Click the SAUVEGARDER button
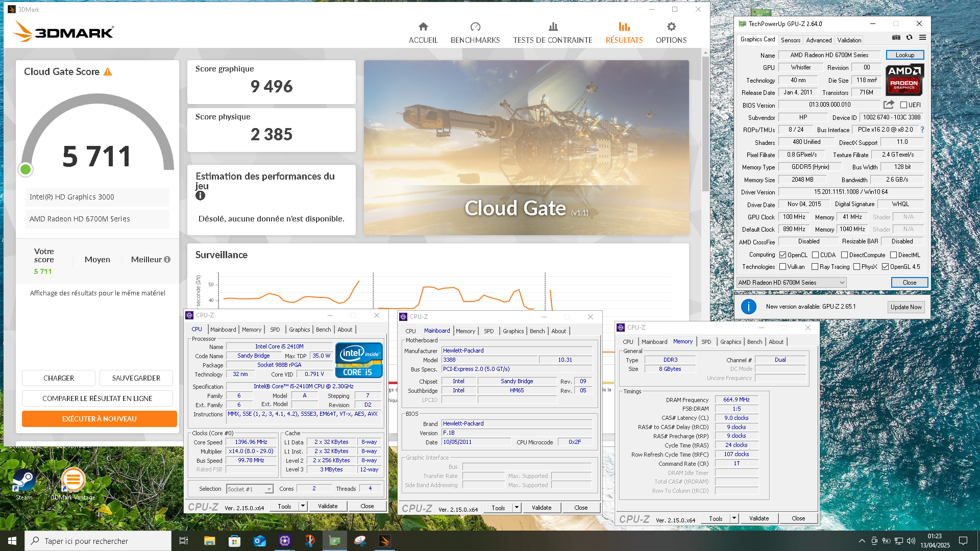The width and height of the screenshot is (980, 551). 136,378
